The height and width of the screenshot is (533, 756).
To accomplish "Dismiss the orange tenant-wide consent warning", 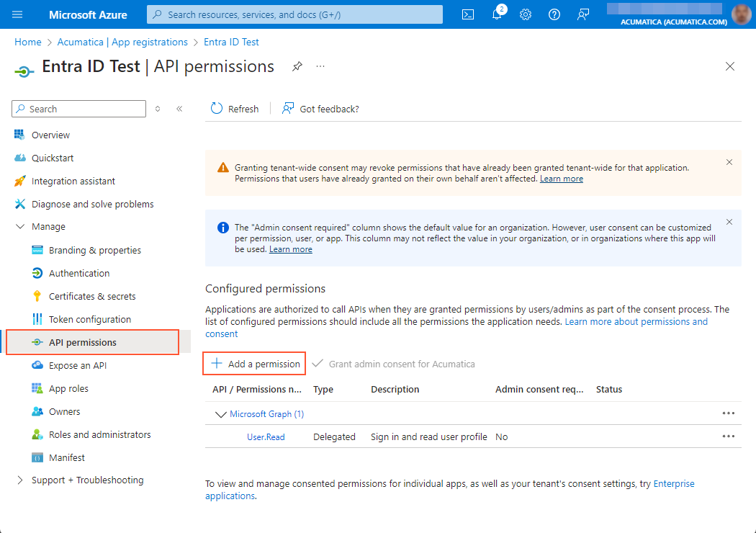I will [x=729, y=162].
